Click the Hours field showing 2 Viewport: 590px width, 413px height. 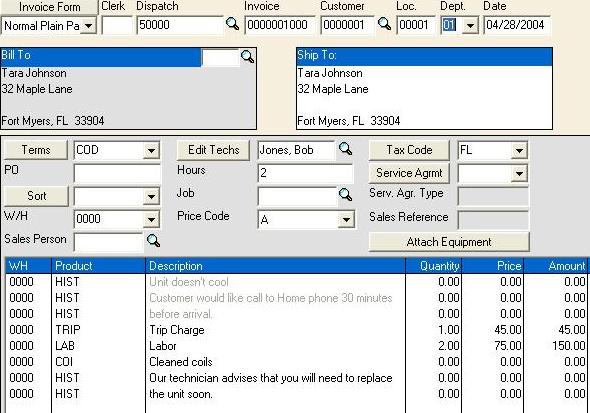(306, 173)
